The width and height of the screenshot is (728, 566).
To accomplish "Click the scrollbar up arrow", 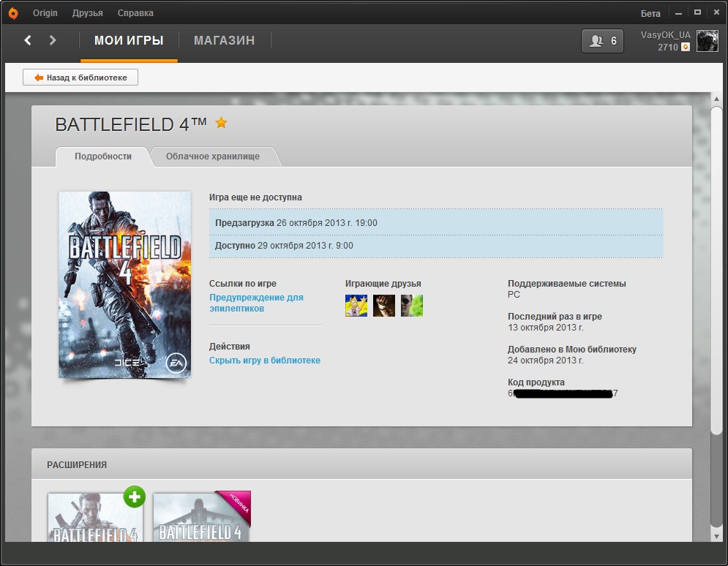I will coord(716,99).
